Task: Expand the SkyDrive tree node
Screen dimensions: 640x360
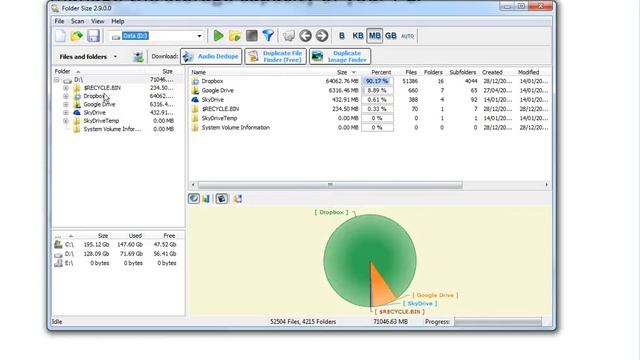Action: coord(66,113)
